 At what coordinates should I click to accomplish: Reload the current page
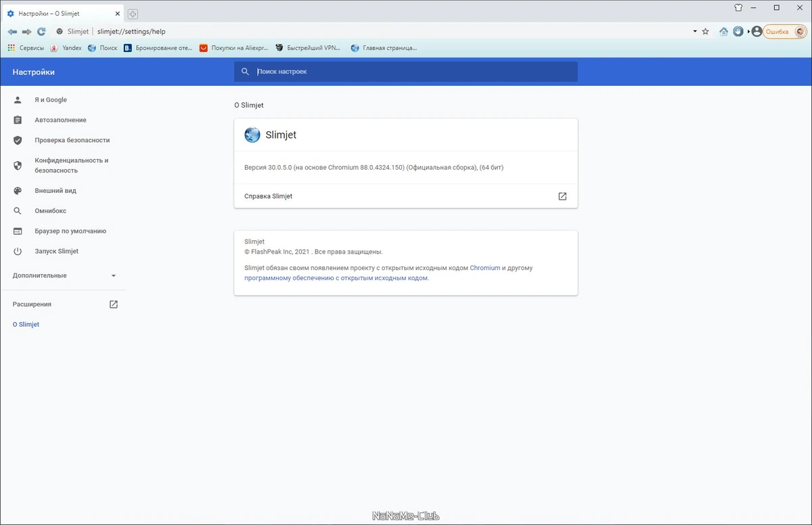click(x=41, y=31)
